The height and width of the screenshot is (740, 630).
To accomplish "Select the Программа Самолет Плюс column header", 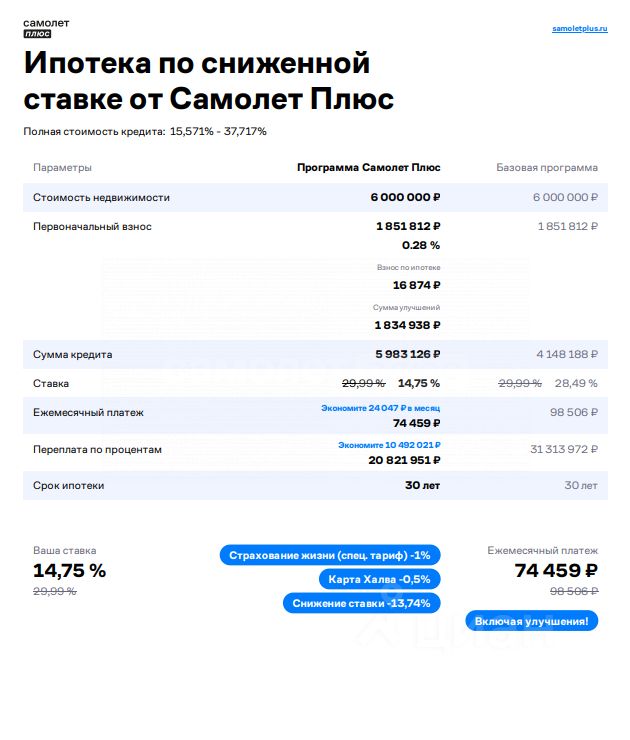I will point(369,168).
